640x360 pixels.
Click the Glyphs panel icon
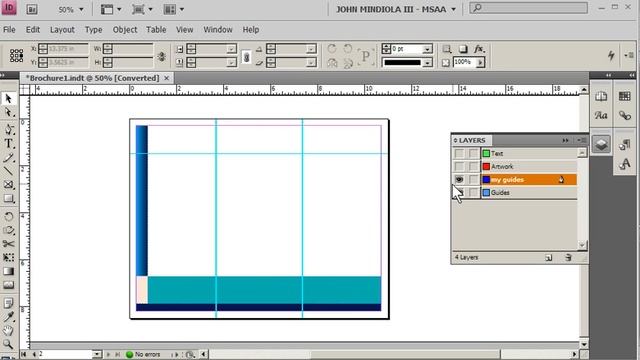(x=601, y=116)
